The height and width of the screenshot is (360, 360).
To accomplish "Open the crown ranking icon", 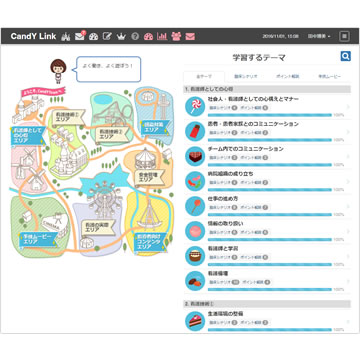I will coord(121,37).
